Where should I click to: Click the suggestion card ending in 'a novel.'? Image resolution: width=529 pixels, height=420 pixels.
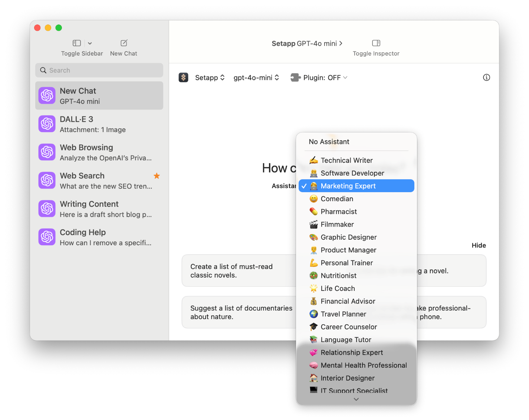[x=451, y=271]
